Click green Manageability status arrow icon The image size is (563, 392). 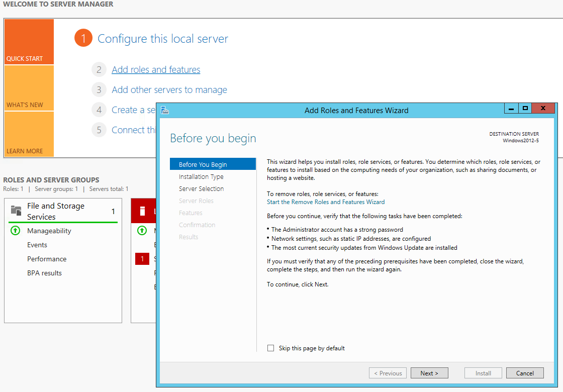[x=15, y=231]
